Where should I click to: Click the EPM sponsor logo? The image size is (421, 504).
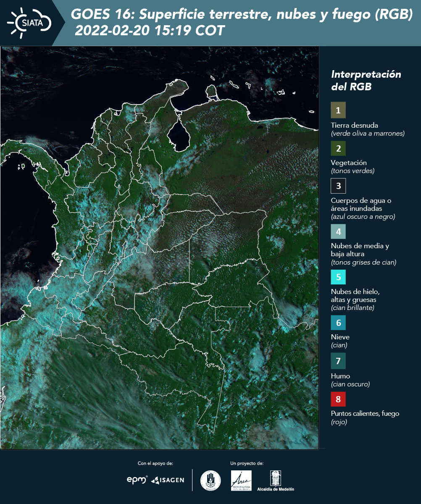click(137, 480)
